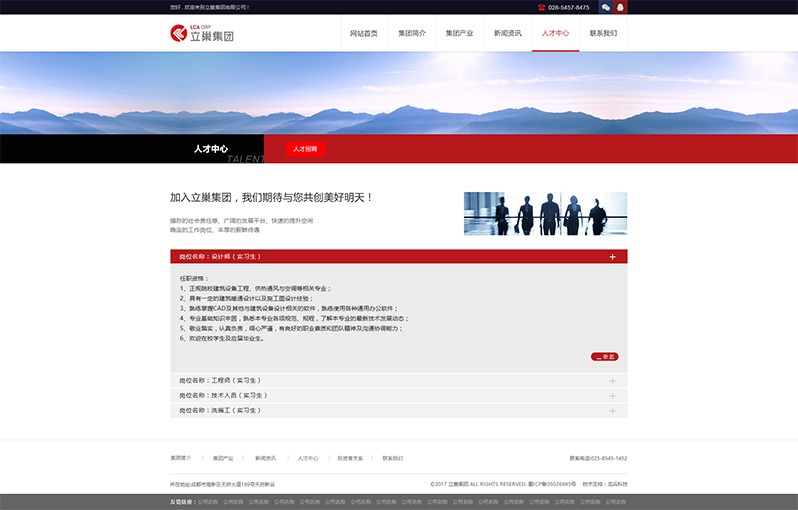Select the 人才招聘 red tab

point(305,149)
